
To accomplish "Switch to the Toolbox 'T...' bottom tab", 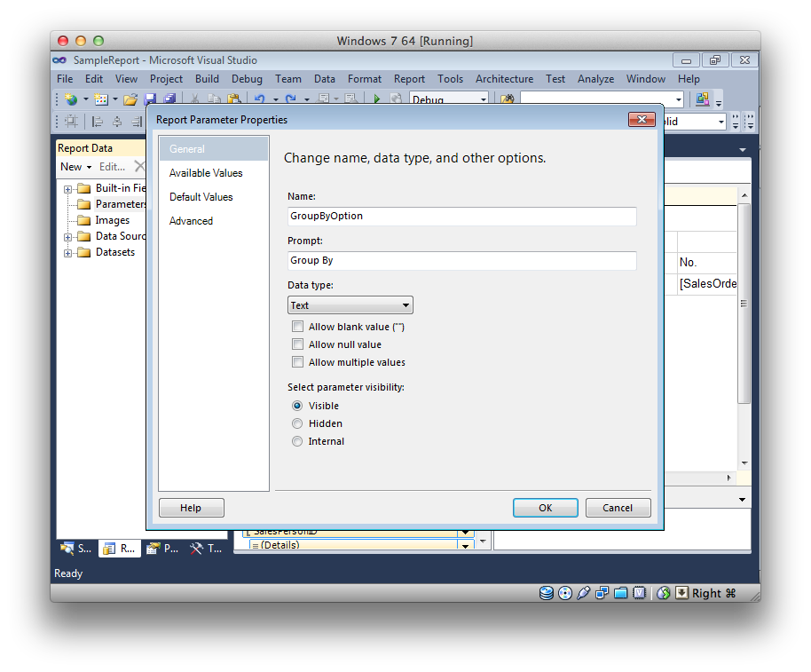I will pos(205,549).
